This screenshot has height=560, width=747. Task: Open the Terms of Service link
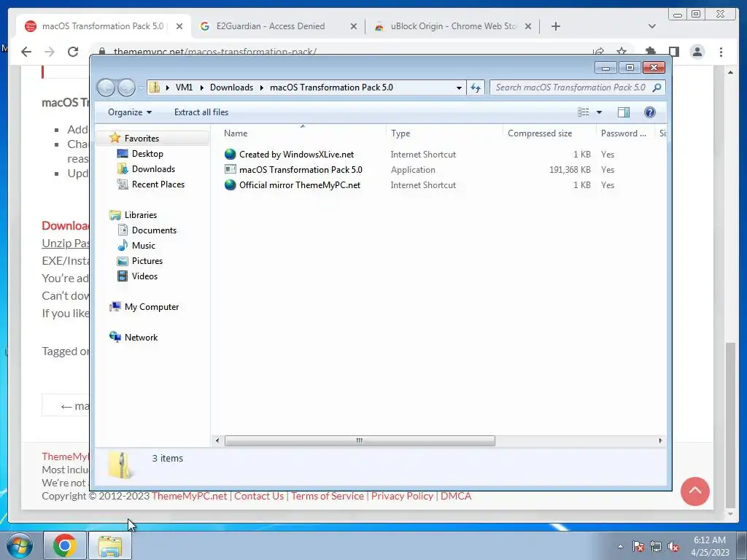tap(328, 496)
